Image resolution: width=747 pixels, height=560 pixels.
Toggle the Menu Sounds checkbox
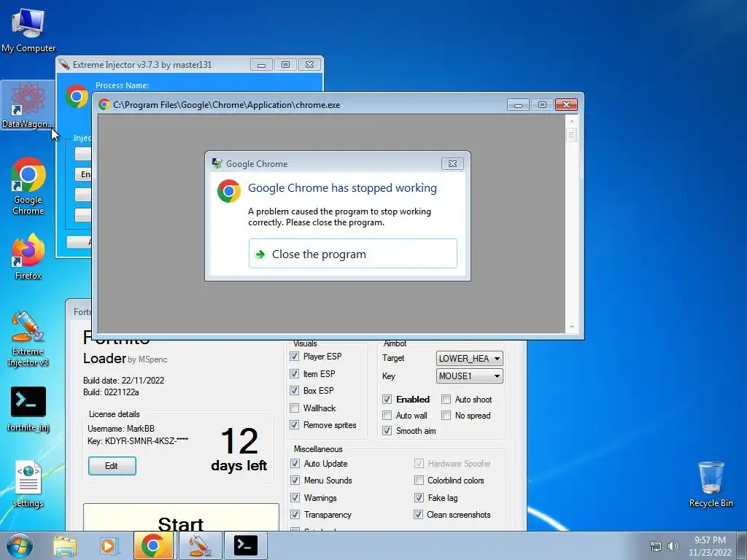click(295, 480)
